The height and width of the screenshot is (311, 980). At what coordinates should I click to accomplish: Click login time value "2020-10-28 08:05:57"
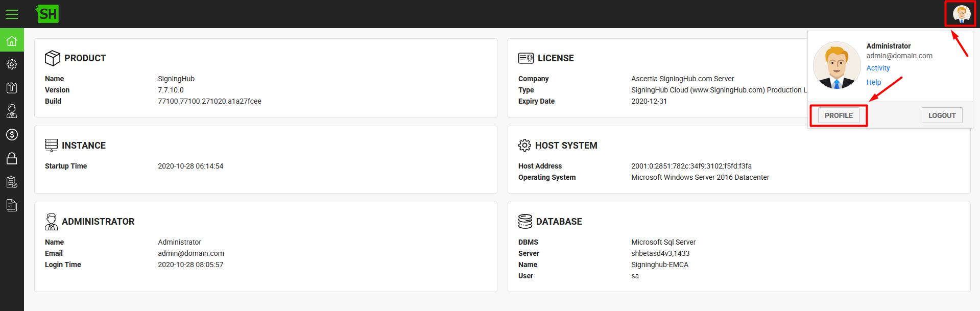(x=190, y=265)
